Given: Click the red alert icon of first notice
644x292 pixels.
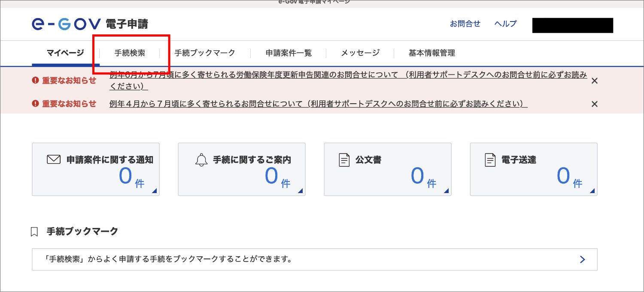Looking at the screenshot, I should 35,80.
